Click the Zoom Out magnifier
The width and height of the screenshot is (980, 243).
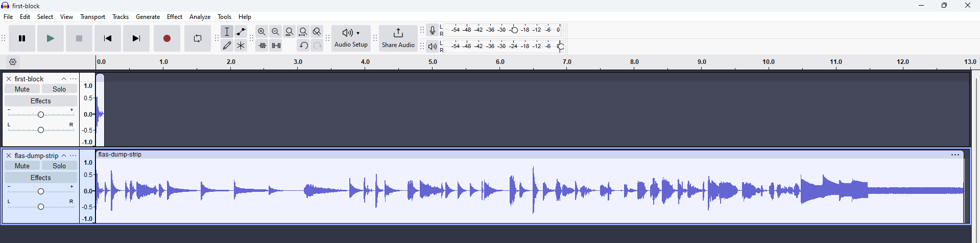click(276, 32)
